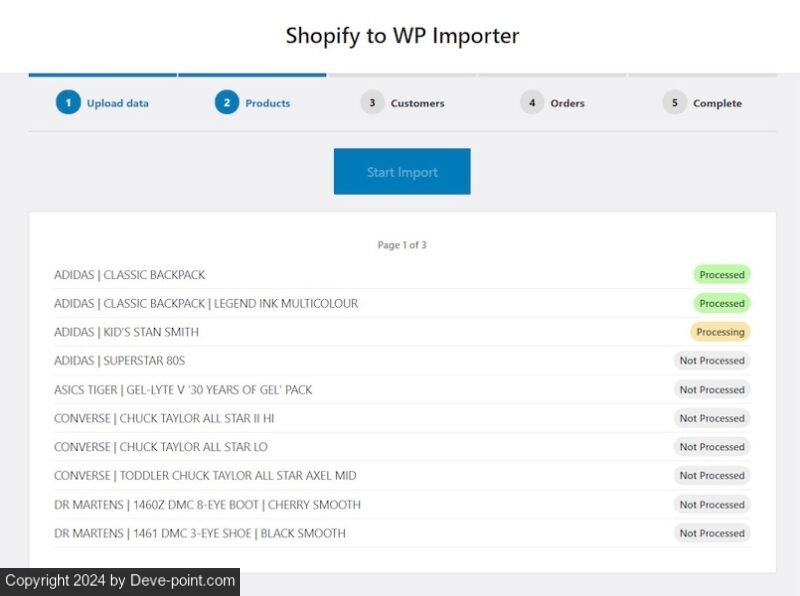Click CONVERSE | CHUCK TAYLOR ALL STAR II HI
This screenshot has height=596, width=800.
pos(164,419)
